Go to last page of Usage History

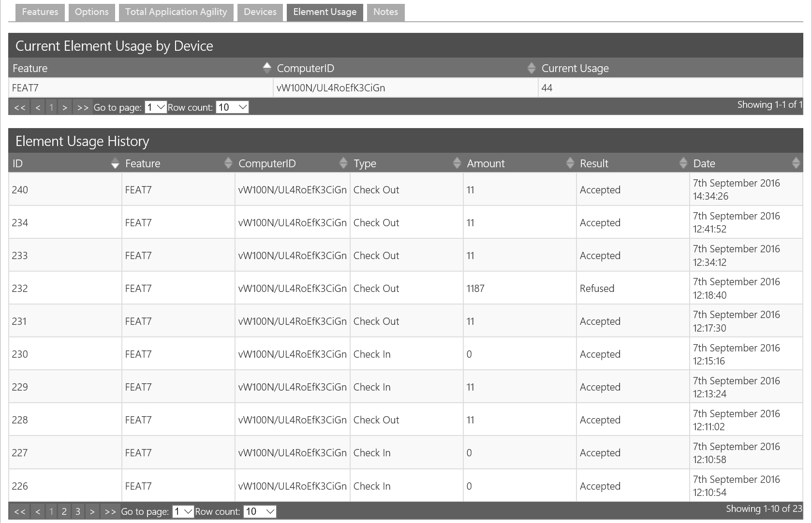coord(110,511)
